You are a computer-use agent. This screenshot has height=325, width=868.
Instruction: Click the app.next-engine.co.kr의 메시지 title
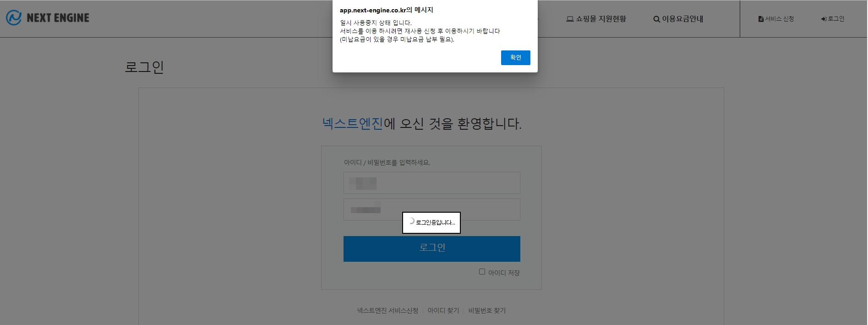pyautogui.click(x=386, y=10)
